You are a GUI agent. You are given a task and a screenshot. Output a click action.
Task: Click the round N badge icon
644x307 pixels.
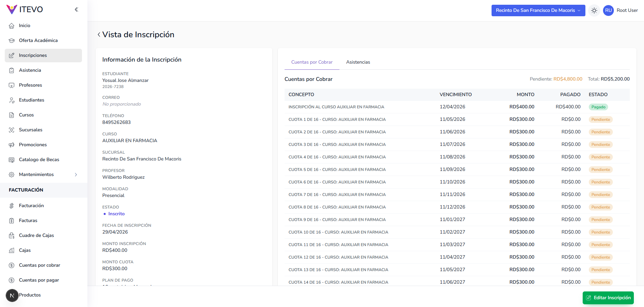click(x=12, y=295)
